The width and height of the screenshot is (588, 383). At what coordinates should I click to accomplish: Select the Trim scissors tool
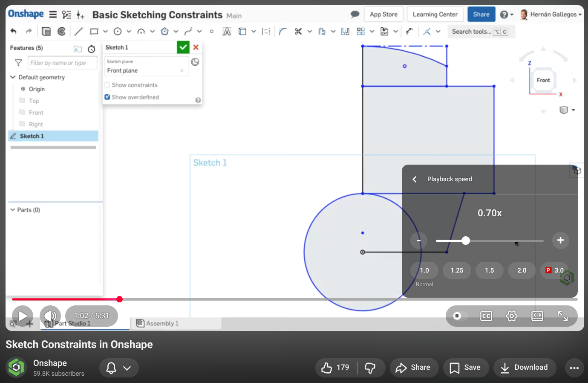(298, 31)
